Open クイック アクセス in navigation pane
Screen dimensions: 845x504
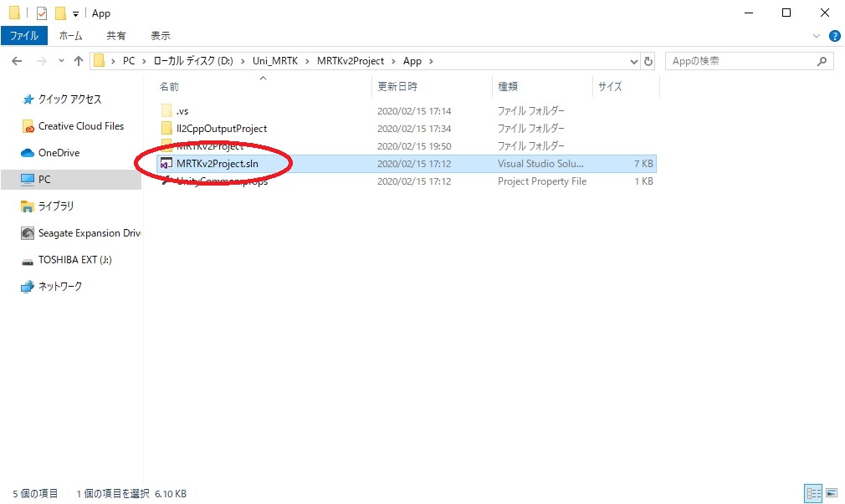point(69,99)
